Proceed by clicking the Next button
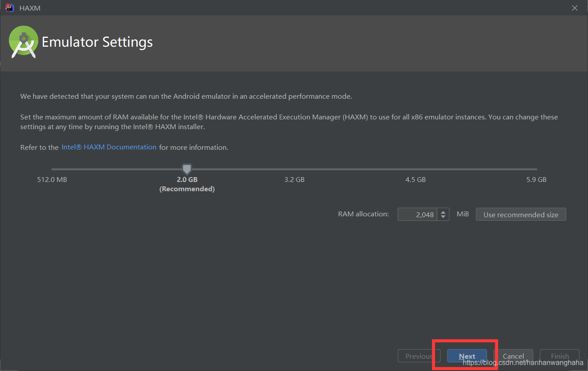Image resolution: width=588 pixels, height=371 pixels. tap(467, 356)
